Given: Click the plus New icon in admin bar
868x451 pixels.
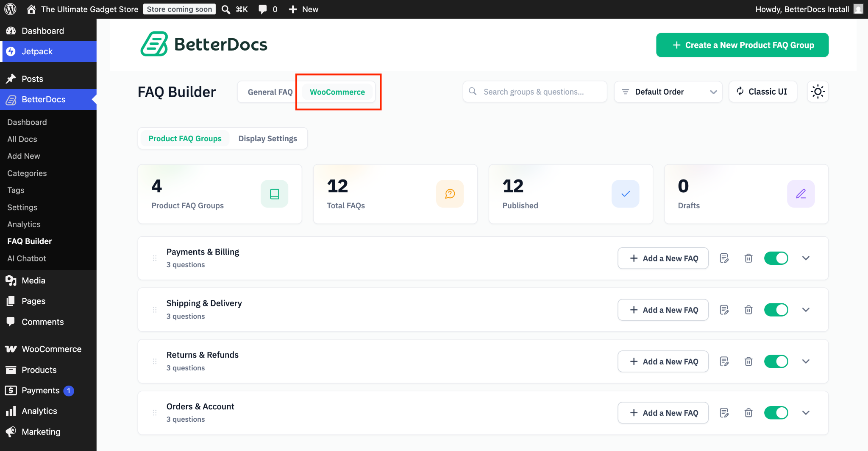Looking at the screenshot, I should pos(292,9).
